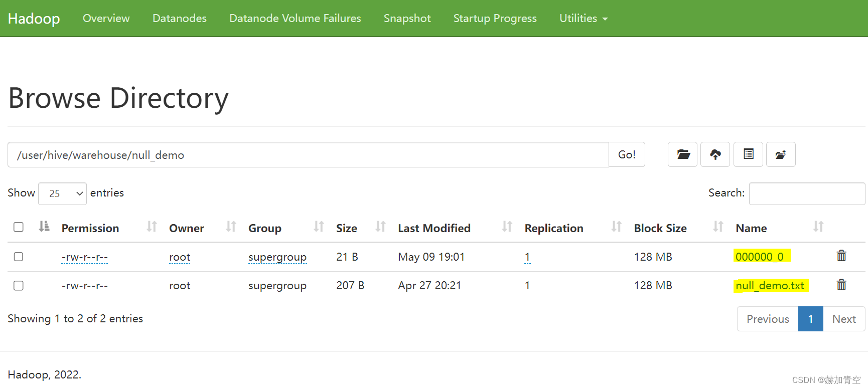Delete null_demo.txt with its trash icon
This screenshot has height=389, width=868.
[x=841, y=285]
